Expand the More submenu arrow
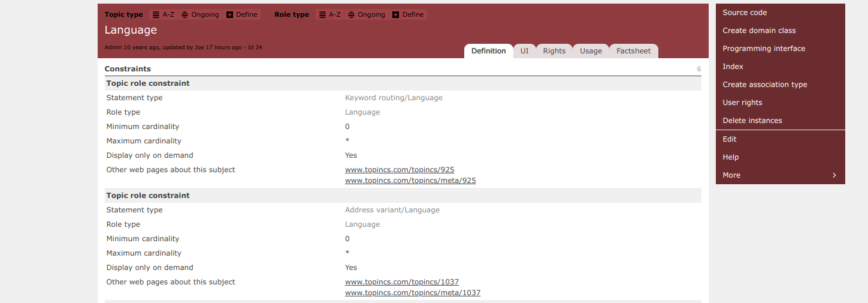The image size is (868, 303). 834,175
